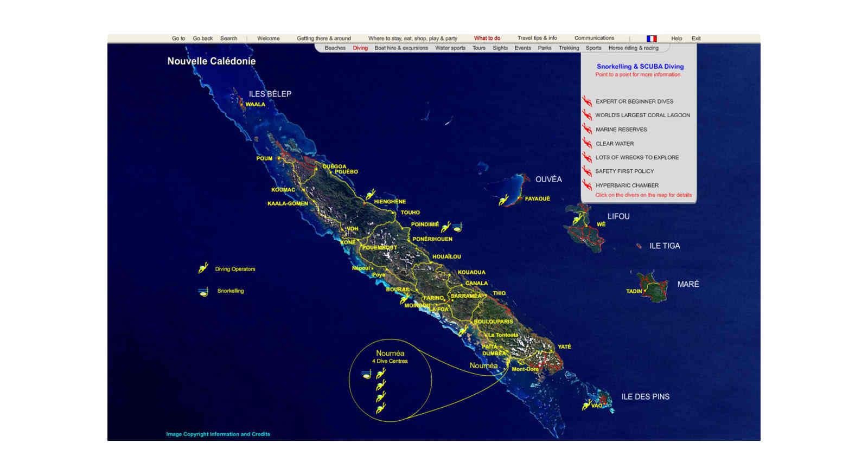Open the Sports tab
Image resolution: width=868 pixels, height=475 pixels.
593,48
